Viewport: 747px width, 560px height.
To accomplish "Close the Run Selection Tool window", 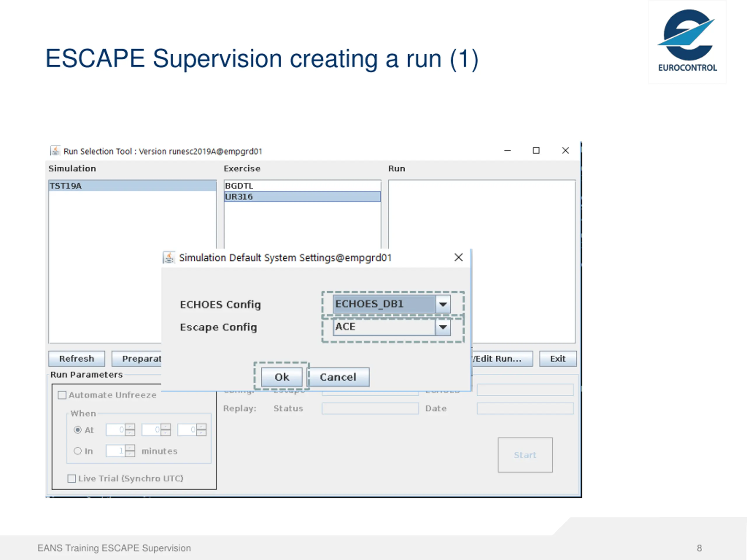I will point(565,150).
